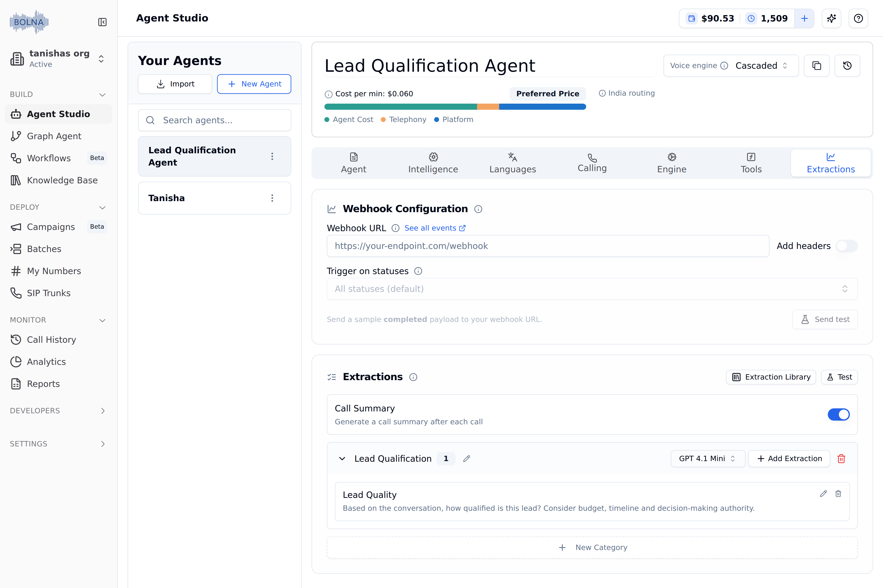Collapse the sidebar panel icon
The image size is (883, 588).
102,22
